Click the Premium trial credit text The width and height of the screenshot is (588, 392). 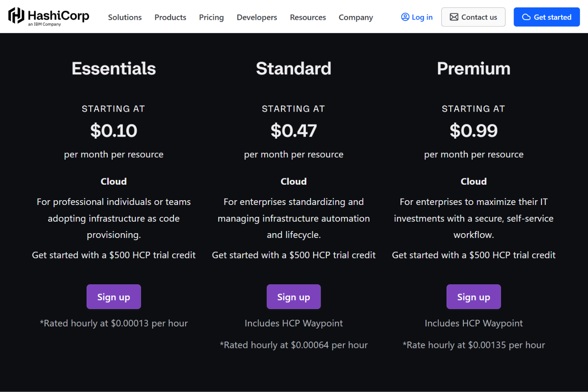pyautogui.click(x=474, y=255)
